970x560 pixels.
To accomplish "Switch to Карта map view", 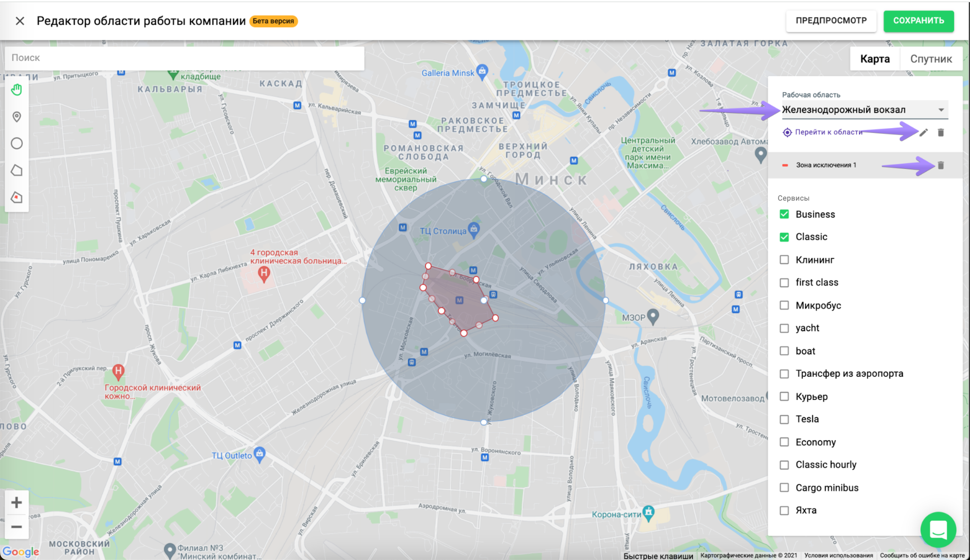I will coord(875,59).
